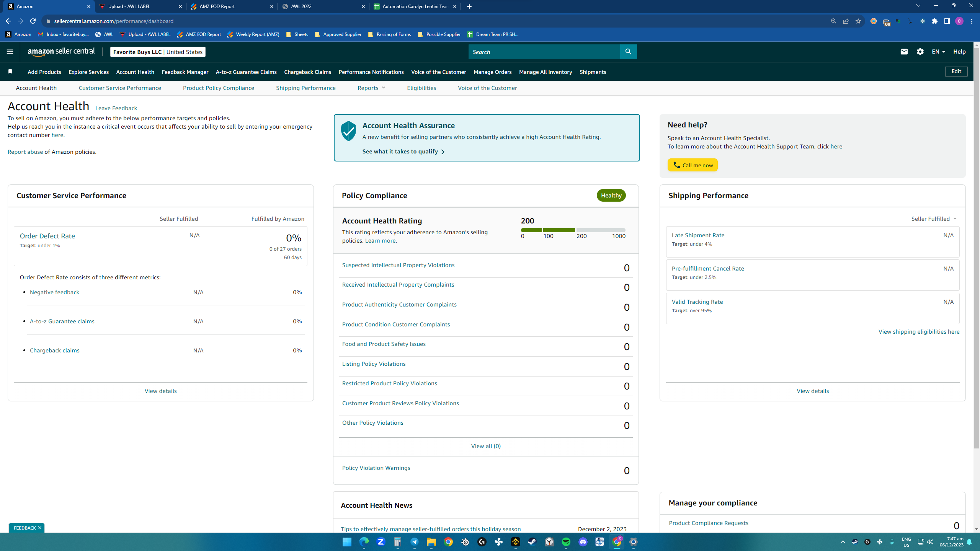
Task: Bookmark this page with the star icon
Action: click(x=858, y=21)
